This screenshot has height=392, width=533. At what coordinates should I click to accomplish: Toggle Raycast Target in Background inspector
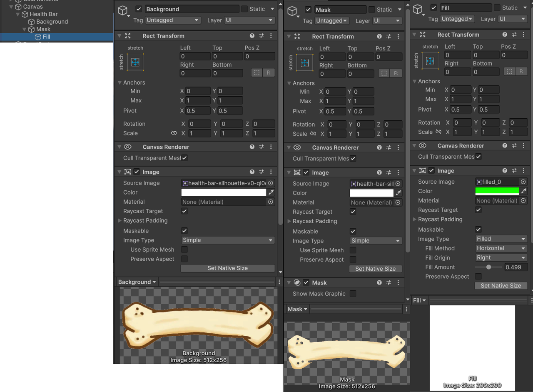pyautogui.click(x=184, y=211)
